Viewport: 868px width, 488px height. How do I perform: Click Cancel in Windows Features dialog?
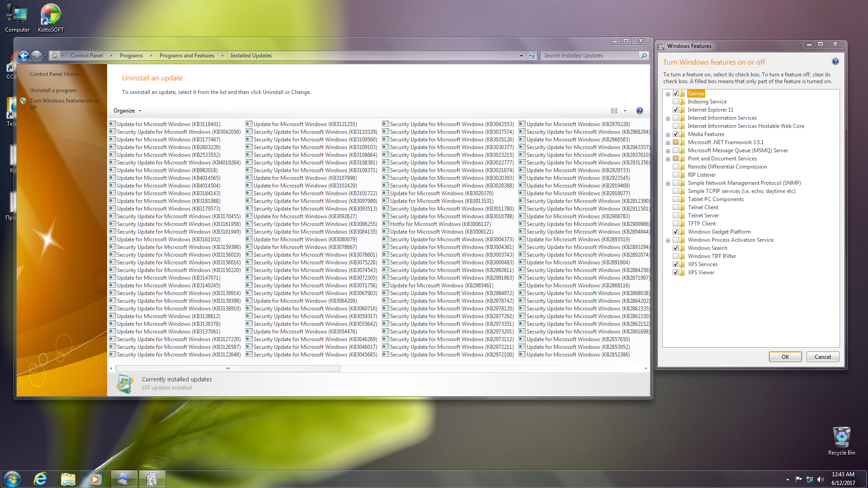pyautogui.click(x=822, y=357)
